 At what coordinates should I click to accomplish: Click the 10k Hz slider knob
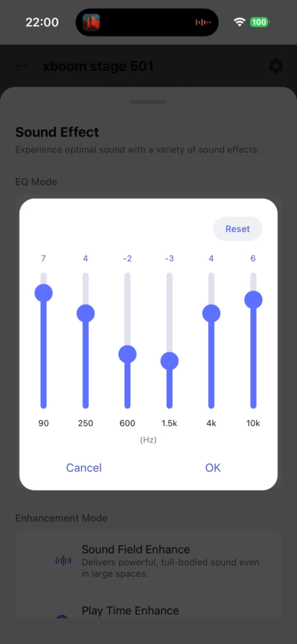[x=254, y=300]
